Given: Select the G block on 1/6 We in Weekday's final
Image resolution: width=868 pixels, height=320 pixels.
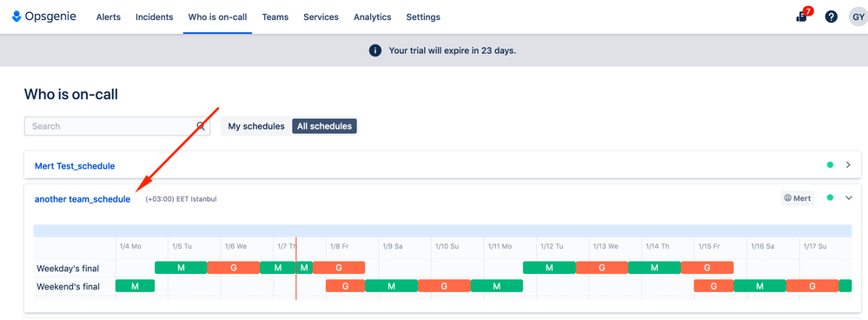Looking at the screenshot, I should (234, 268).
